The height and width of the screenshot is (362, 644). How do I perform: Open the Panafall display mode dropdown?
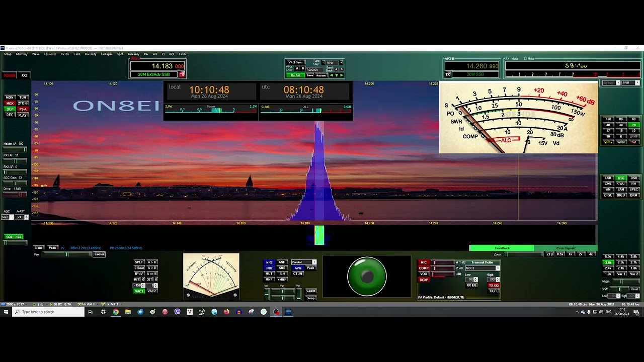click(x=304, y=262)
